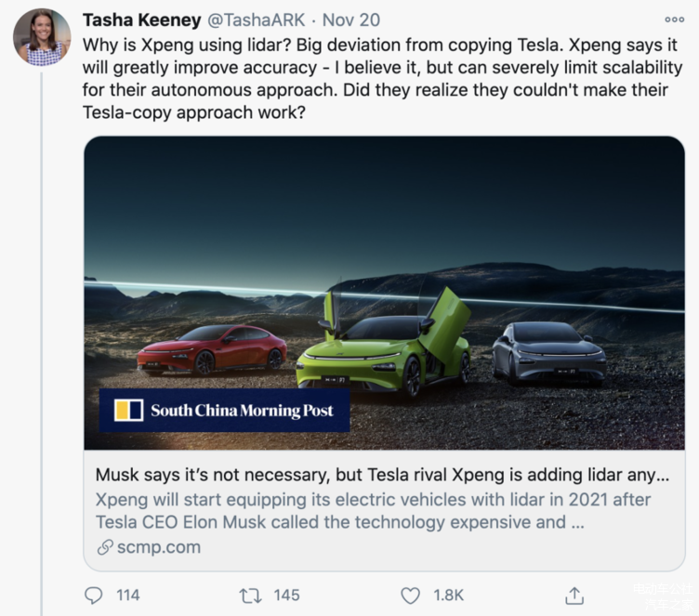
Task: Click Tasha Keeney's profile avatar
Action: 41,37
